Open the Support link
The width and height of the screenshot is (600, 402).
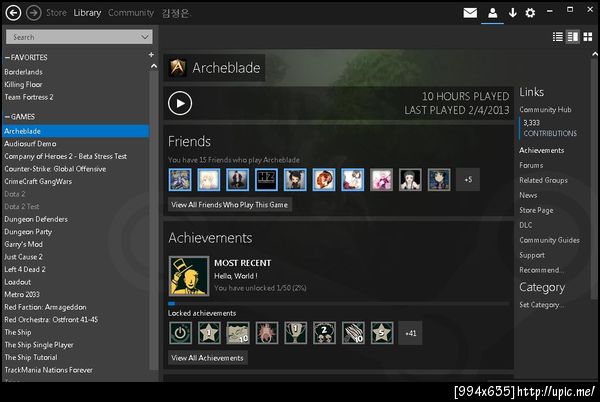pyautogui.click(x=532, y=255)
